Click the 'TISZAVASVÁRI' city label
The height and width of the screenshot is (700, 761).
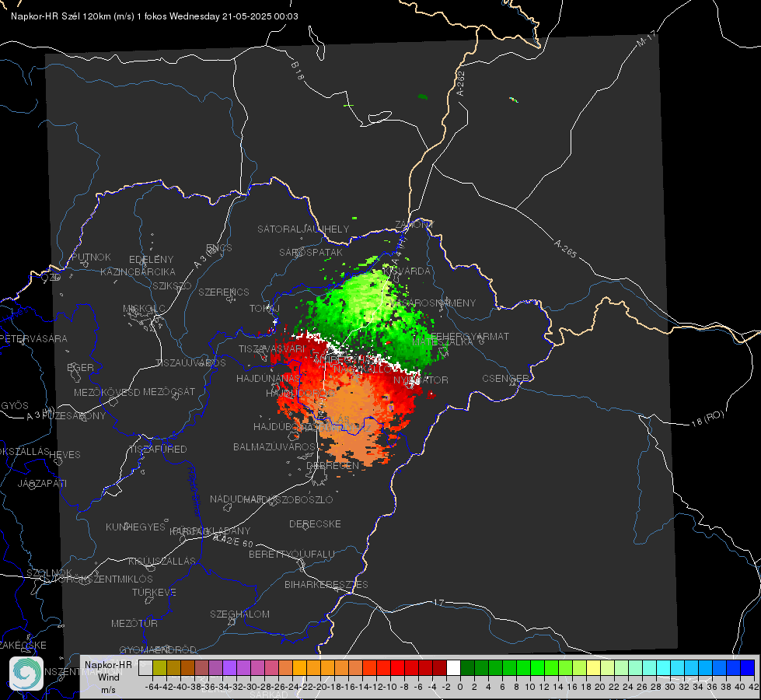pyautogui.click(x=272, y=349)
